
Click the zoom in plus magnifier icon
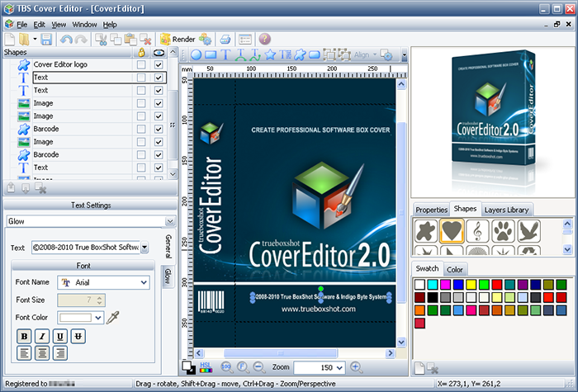click(356, 367)
